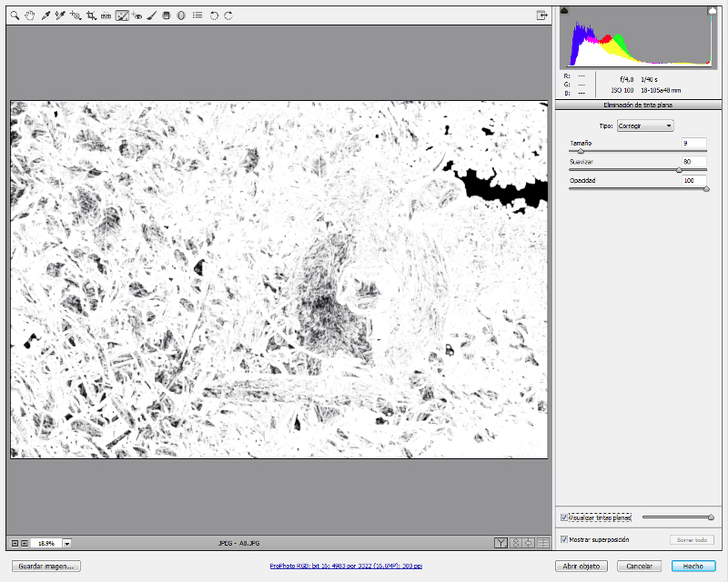This screenshot has width=728, height=582.
Task: Select the White Balance eyedropper tool
Action: tap(45, 15)
